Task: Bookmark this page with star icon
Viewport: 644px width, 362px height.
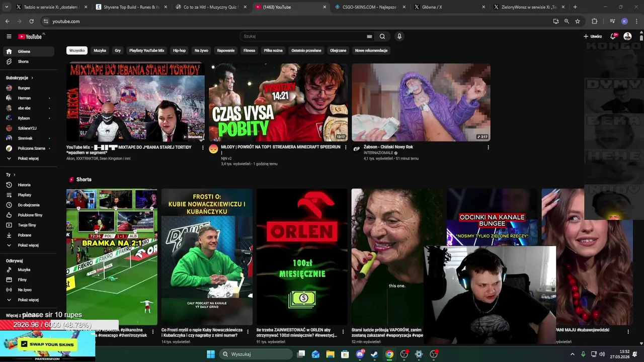Action: pyautogui.click(x=578, y=21)
